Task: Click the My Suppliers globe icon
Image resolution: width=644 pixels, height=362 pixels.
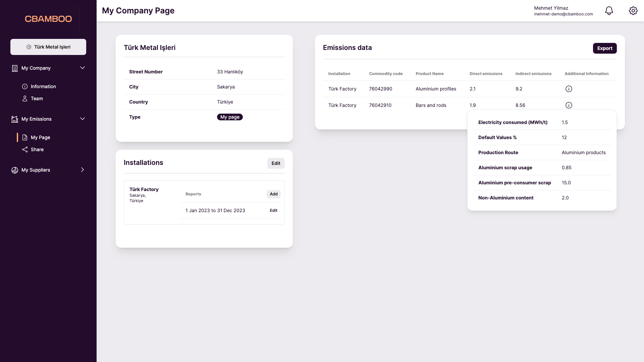Action: (x=15, y=170)
